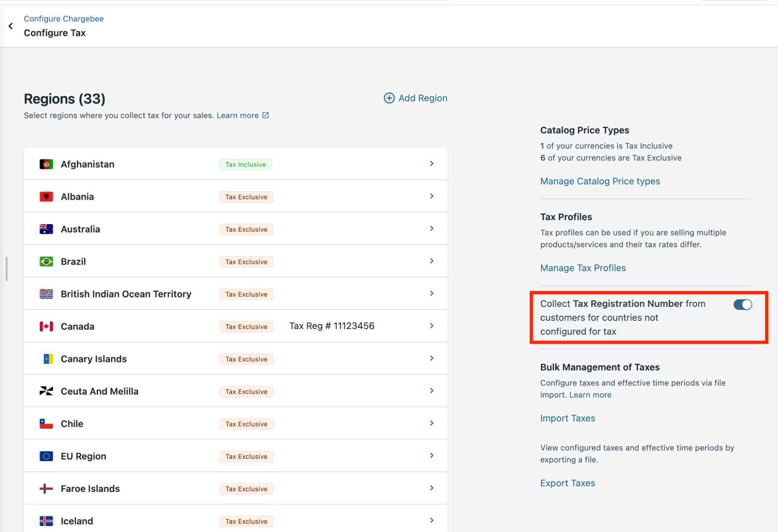This screenshot has width=778, height=532.
Task: Click the Export Taxes link
Action: coord(567,483)
